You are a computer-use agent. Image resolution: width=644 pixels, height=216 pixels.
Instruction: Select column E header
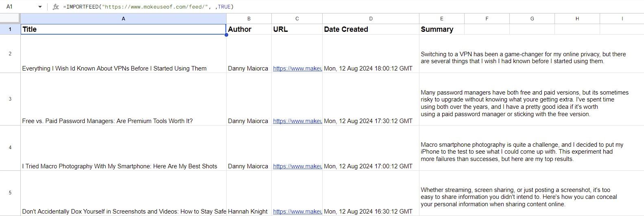(441, 19)
